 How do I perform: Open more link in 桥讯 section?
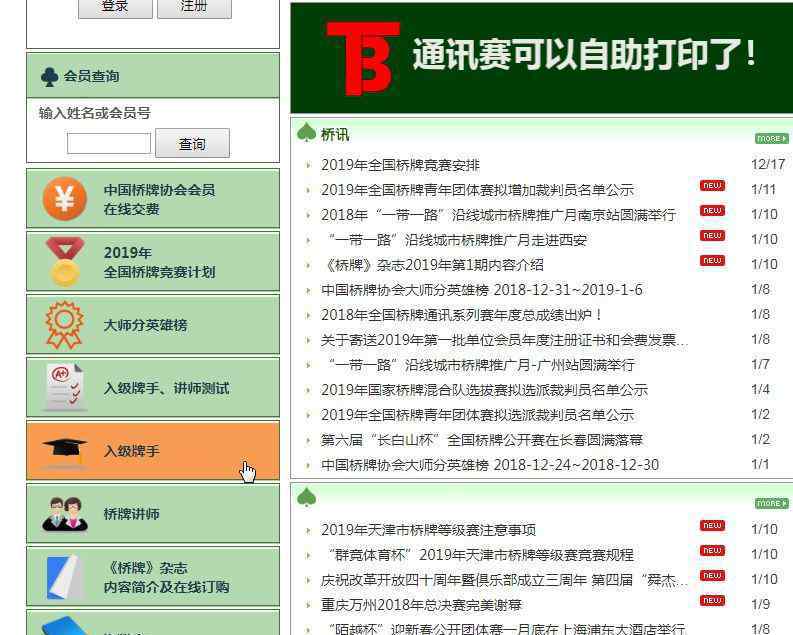772,139
